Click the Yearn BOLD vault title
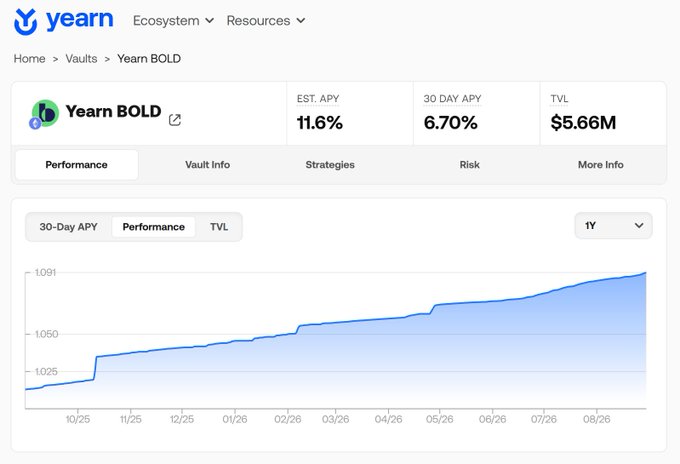The width and height of the screenshot is (680, 464). pyautogui.click(x=113, y=111)
